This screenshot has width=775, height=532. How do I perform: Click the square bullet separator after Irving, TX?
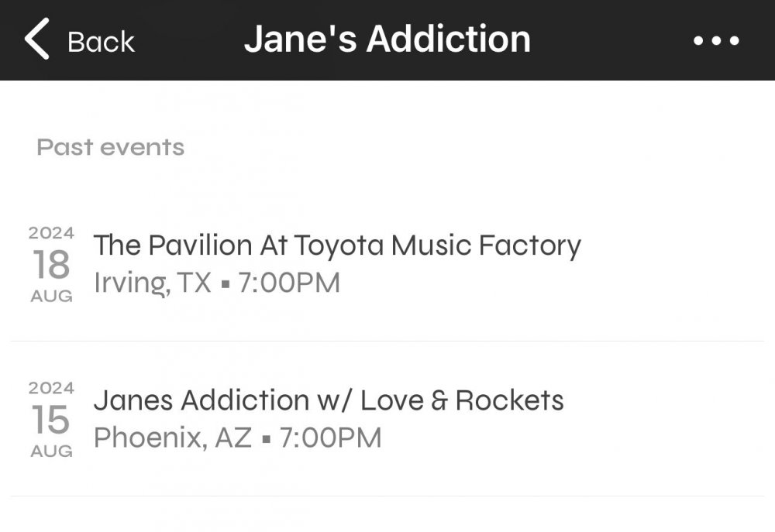click(x=225, y=285)
